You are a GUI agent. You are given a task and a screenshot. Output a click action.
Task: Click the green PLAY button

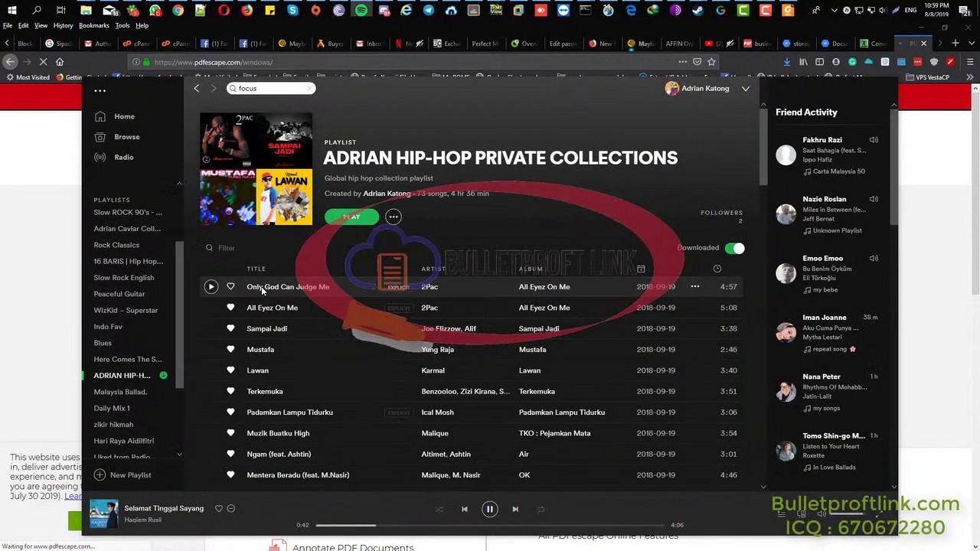click(x=351, y=217)
